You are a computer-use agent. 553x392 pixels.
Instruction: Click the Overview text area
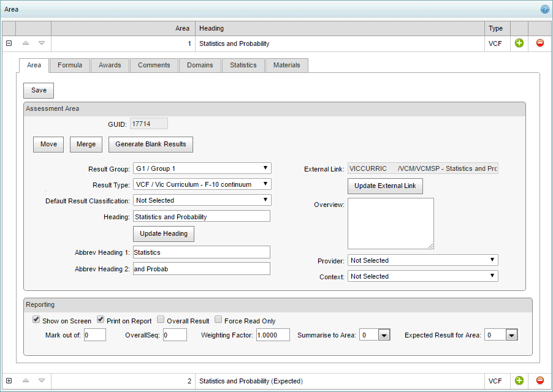391,224
